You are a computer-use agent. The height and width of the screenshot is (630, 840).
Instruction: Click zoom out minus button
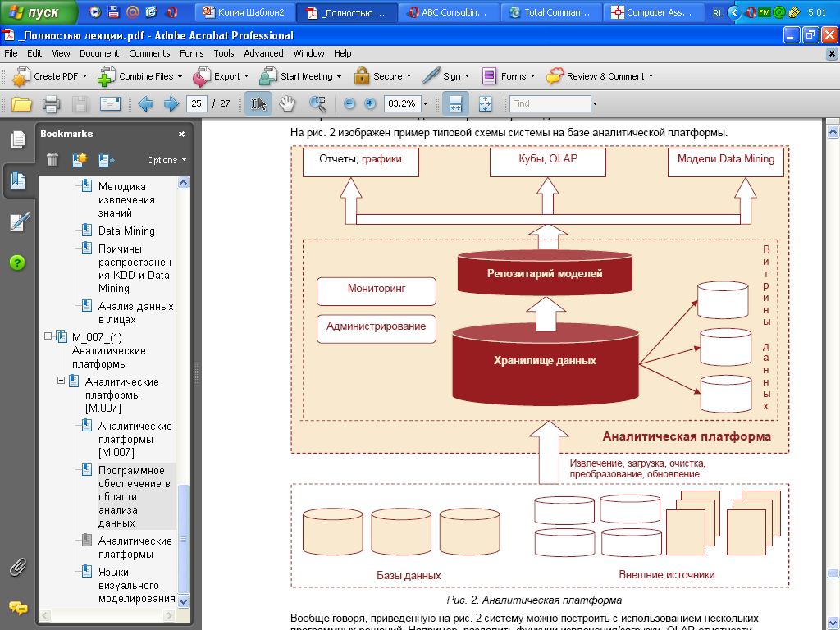pos(349,103)
